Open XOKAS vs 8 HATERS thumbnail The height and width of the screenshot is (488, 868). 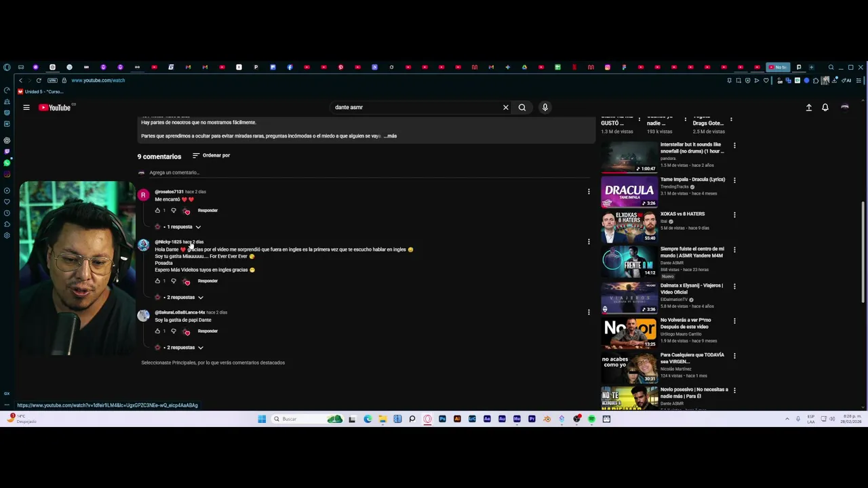(629, 227)
